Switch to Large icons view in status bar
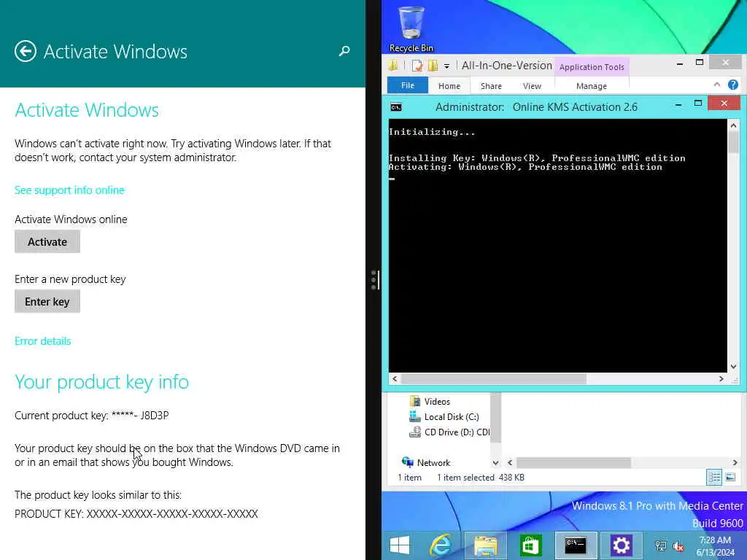 coord(730,477)
